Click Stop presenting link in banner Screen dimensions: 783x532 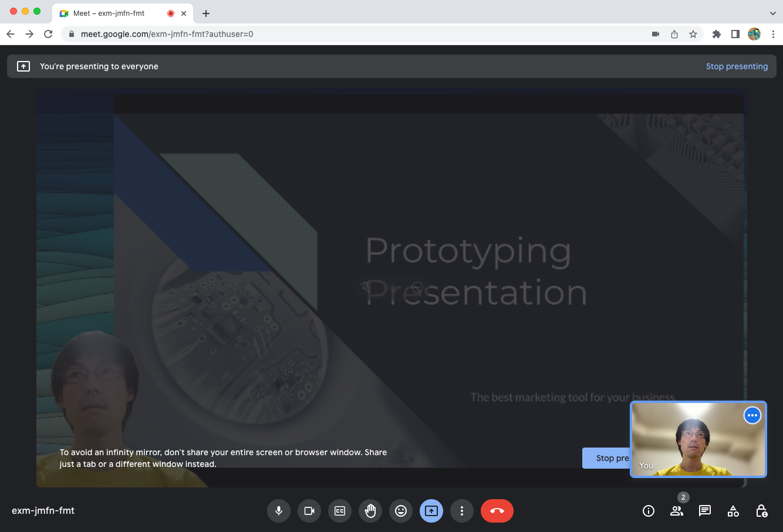[x=737, y=66]
